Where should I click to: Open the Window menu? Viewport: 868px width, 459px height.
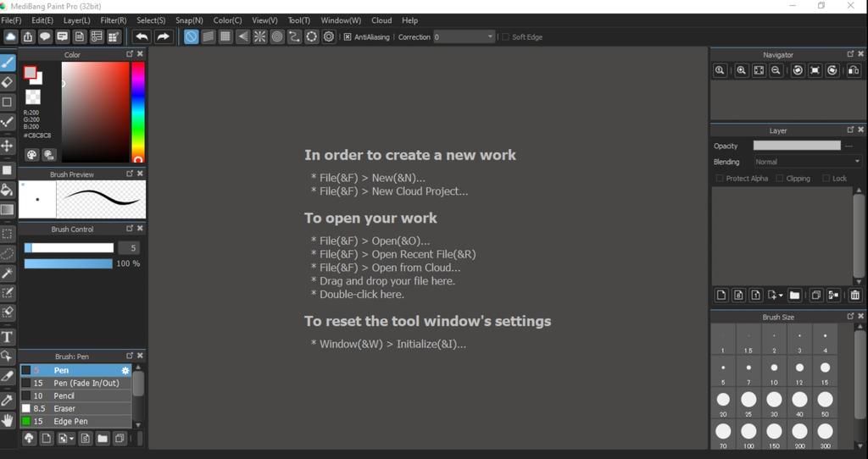pos(341,20)
